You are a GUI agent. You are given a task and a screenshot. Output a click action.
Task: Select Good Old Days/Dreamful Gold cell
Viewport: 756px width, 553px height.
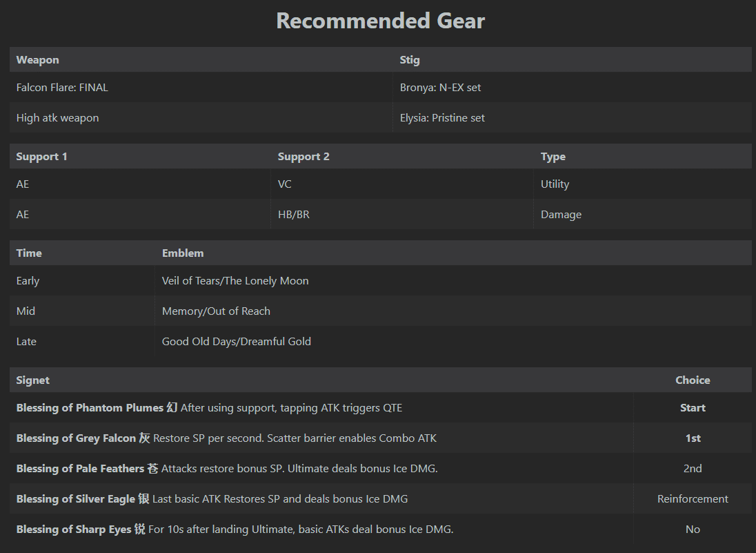click(237, 342)
